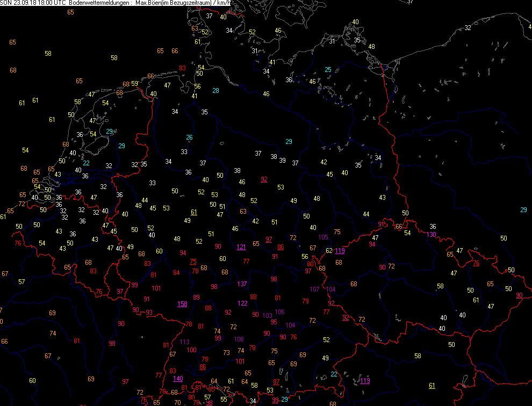The width and height of the screenshot is (532, 406).
Task: Click the Bodenwettermeldungen header text
Action: click(100, 3)
